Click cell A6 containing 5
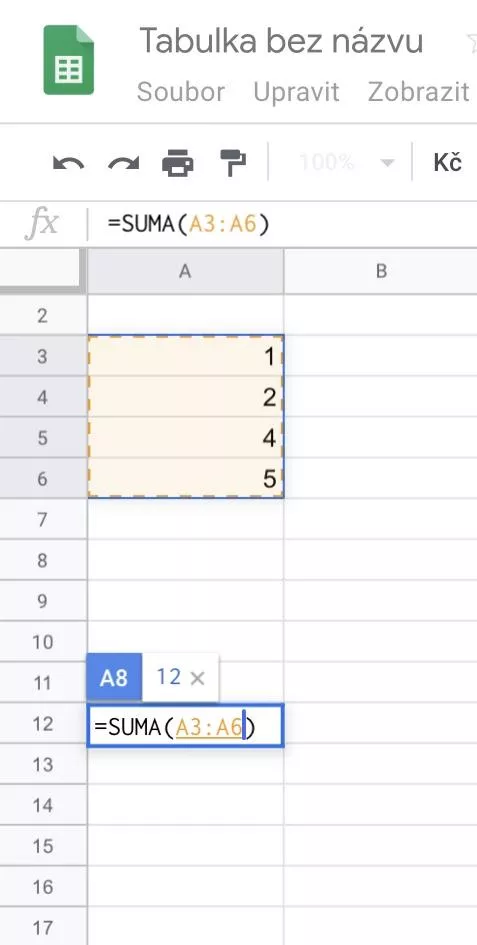The width and height of the screenshot is (477, 945). 186,479
